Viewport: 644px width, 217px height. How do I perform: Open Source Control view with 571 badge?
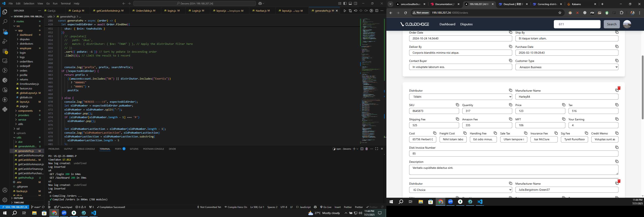[5, 32]
